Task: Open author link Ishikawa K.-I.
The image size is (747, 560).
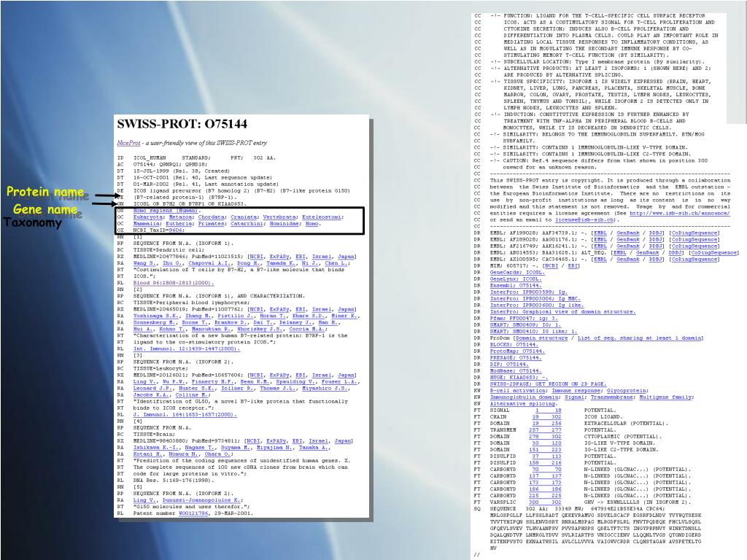Action: pyautogui.click(x=156, y=448)
